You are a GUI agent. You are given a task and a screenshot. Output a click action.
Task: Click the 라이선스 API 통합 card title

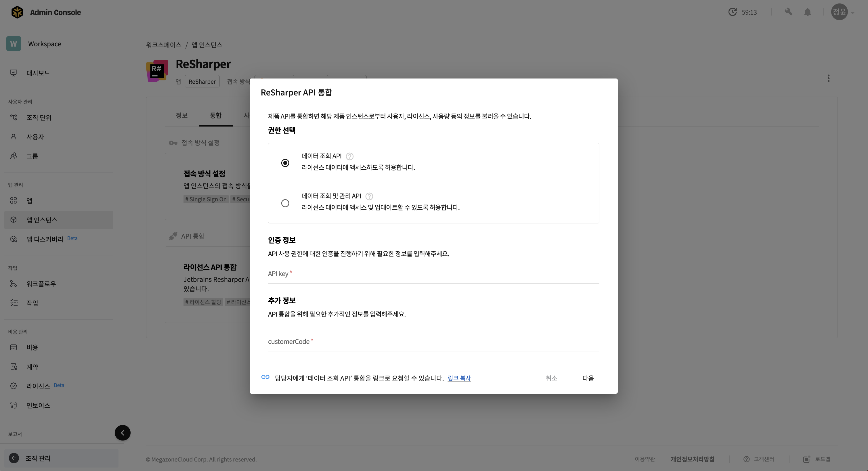(210, 267)
